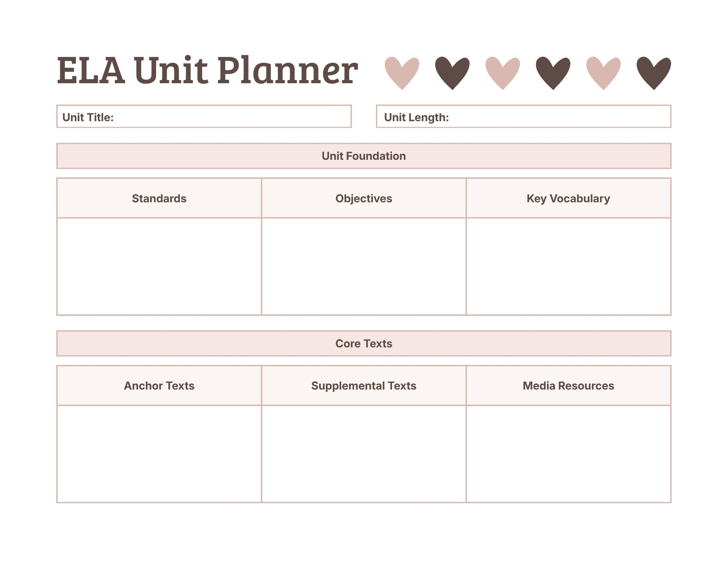Viewport: 728px width, 562px height.
Task: Select the second light pink heart
Action: click(503, 73)
